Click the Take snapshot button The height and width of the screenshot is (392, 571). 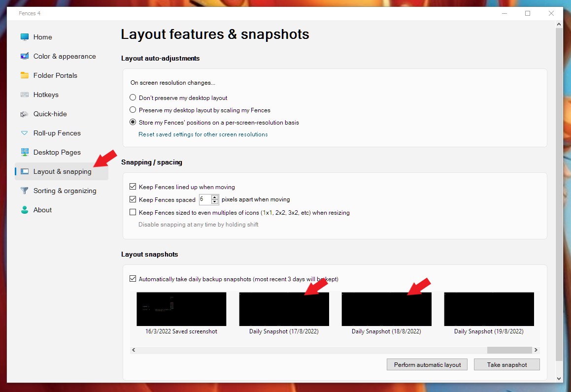(x=507, y=365)
